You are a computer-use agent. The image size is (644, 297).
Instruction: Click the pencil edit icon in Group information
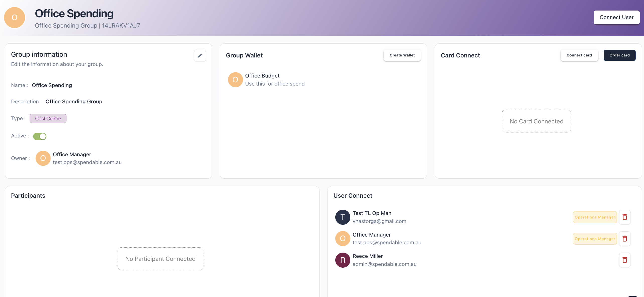[x=200, y=55]
